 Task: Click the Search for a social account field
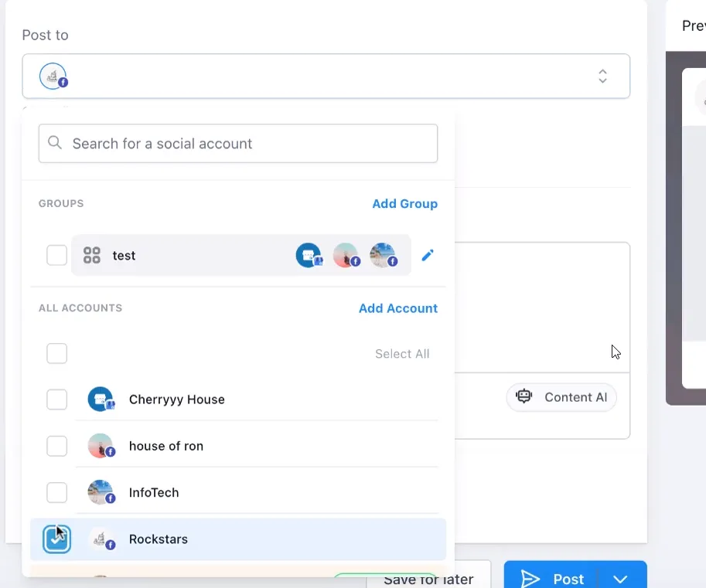coord(237,144)
